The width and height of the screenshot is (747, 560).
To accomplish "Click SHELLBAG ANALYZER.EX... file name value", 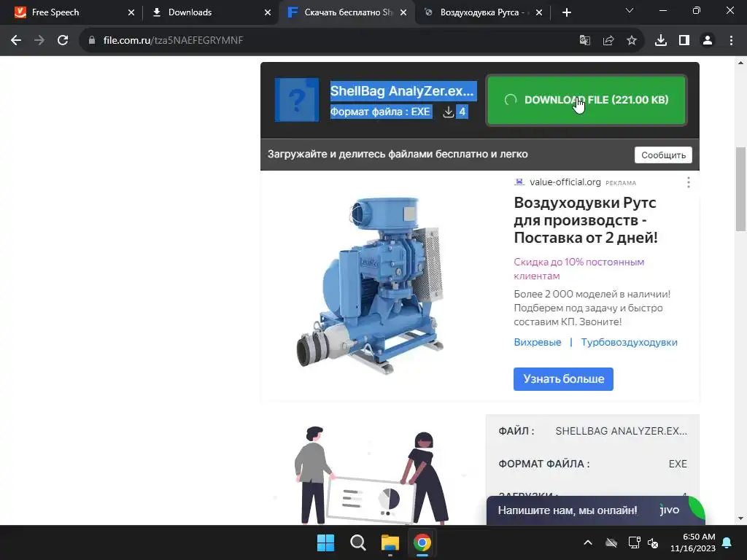I will (x=621, y=431).
